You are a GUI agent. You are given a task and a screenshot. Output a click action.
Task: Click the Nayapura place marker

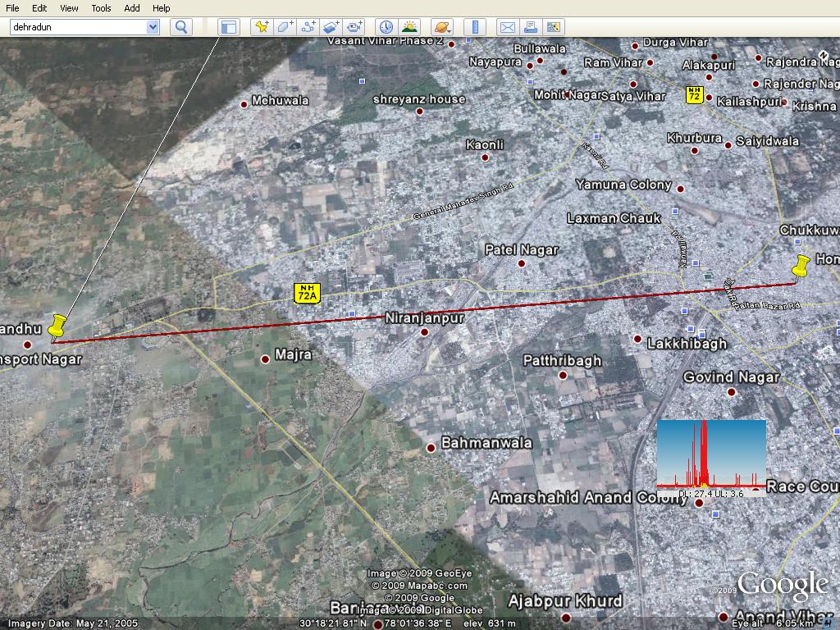point(530,66)
